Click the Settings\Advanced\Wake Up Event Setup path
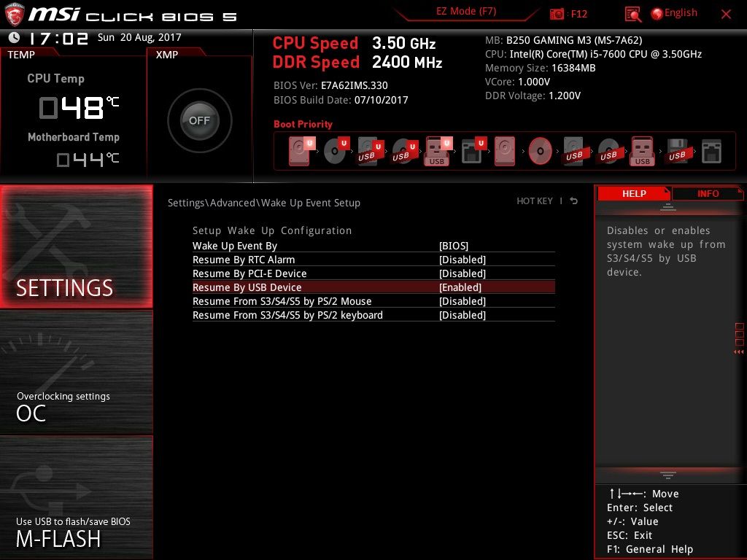The width and height of the screenshot is (747, 560). tap(263, 203)
